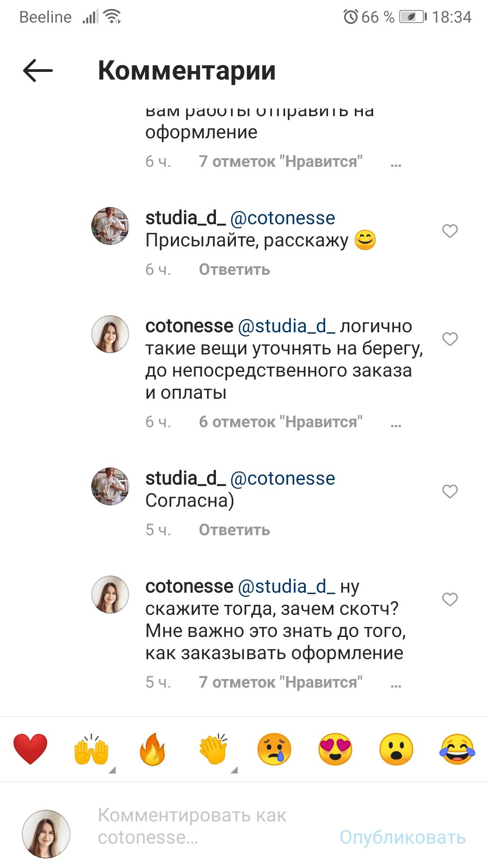488x868 pixels.
Task: Reply to the "Согласна)" comment
Action: [x=234, y=530]
